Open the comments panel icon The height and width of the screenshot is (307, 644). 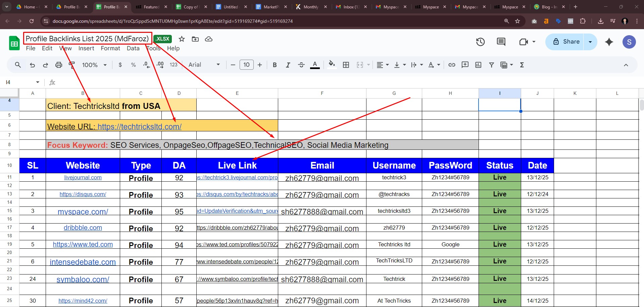click(501, 42)
